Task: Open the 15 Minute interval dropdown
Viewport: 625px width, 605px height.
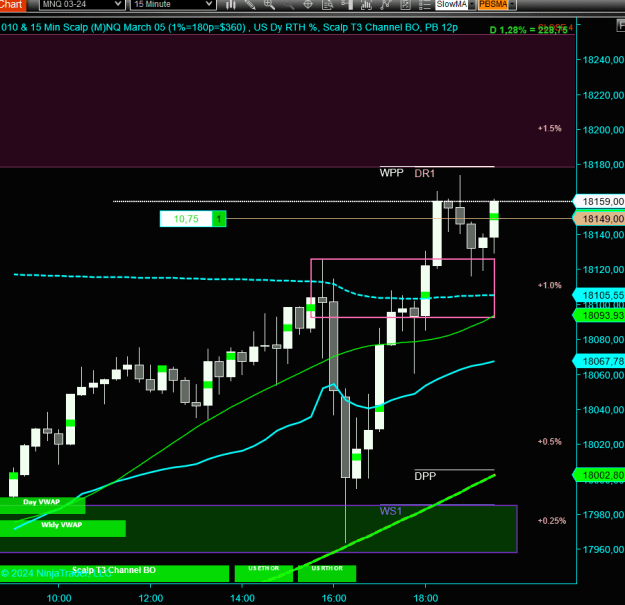Action: point(173,4)
